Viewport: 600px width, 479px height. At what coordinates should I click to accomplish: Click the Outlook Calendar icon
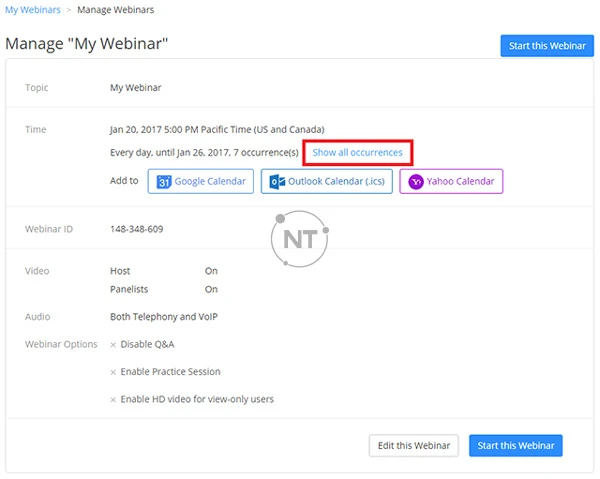pyautogui.click(x=276, y=182)
